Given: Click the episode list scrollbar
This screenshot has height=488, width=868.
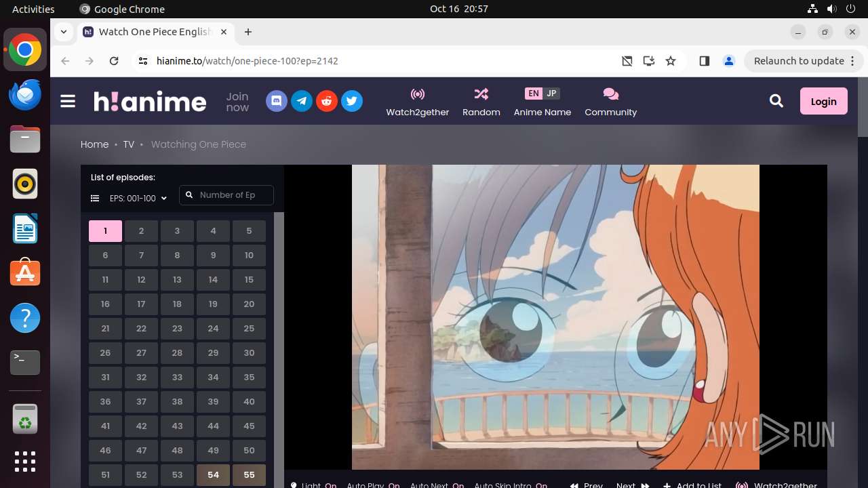Looking at the screenshot, I should coord(279,350).
